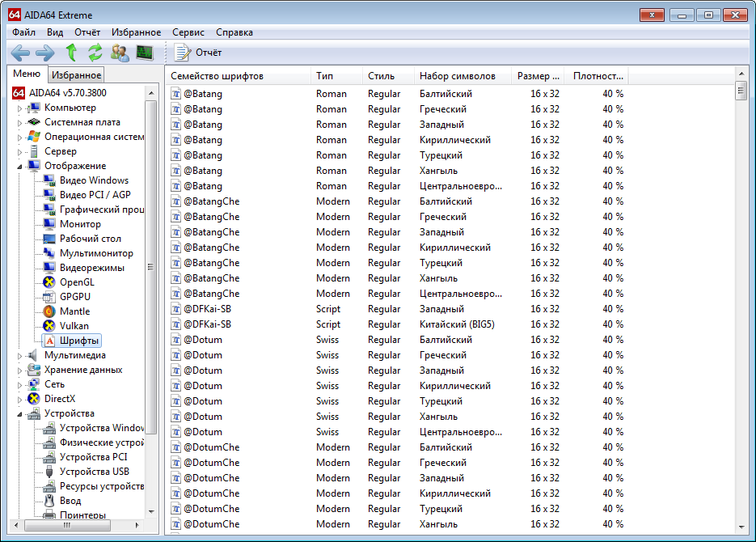Expand the Сервер tree node
This screenshot has width=756, height=542.
pos(19,152)
